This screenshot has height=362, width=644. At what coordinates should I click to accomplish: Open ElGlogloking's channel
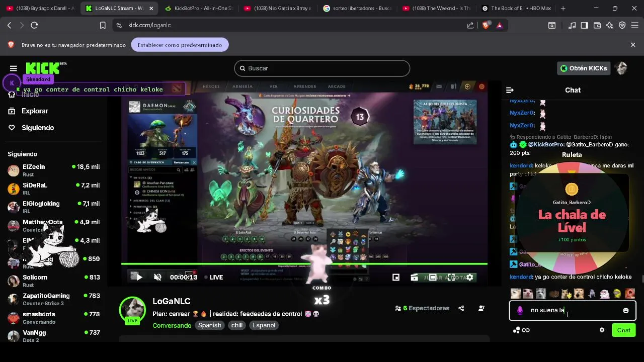pos(53,207)
